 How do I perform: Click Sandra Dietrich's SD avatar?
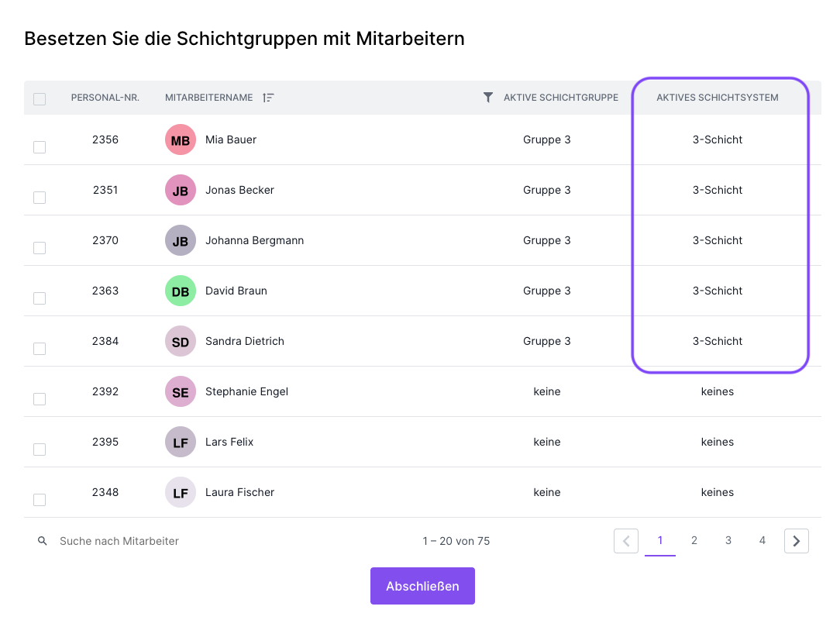180,342
